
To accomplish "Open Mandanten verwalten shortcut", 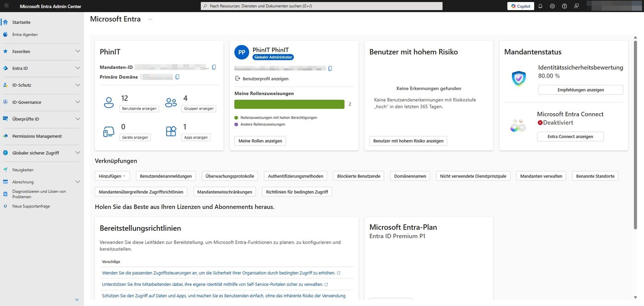I will [541, 176].
